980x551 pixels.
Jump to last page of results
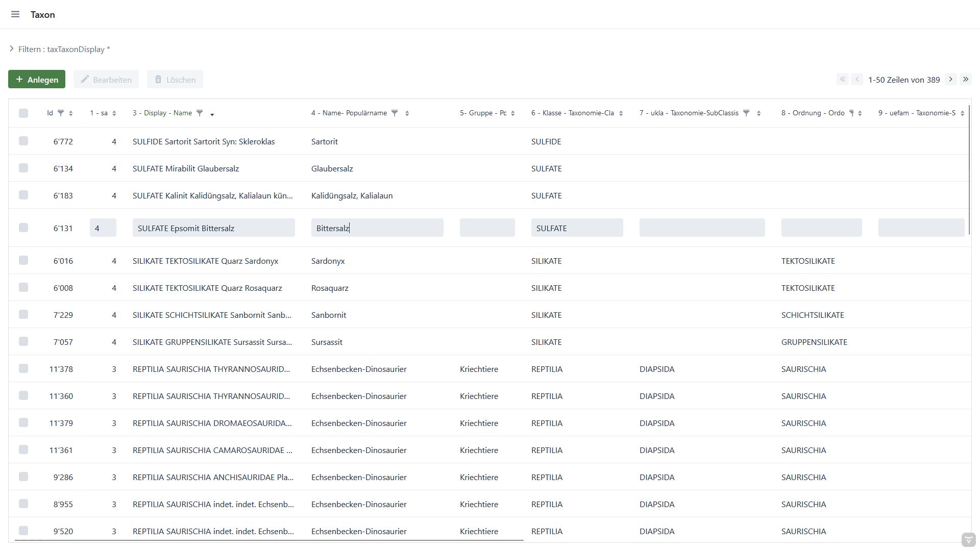[x=965, y=80]
